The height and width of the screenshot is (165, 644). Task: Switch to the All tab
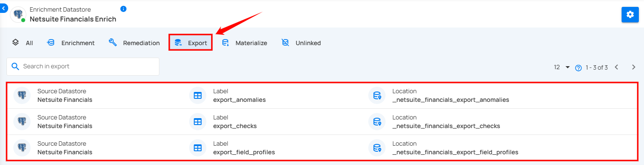22,43
